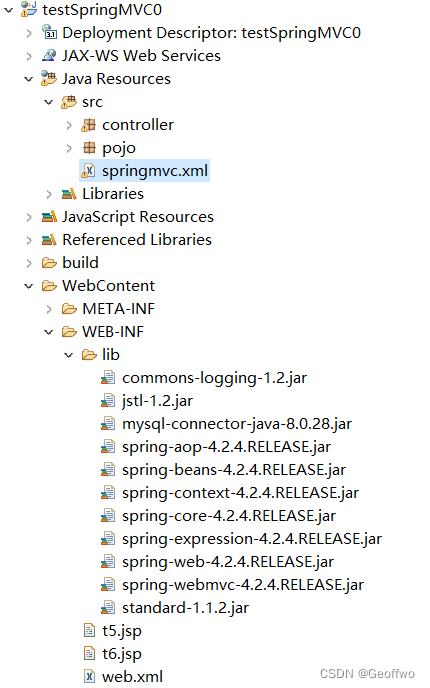
Task: Click the lib folder icon
Action: [x=89, y=355]
